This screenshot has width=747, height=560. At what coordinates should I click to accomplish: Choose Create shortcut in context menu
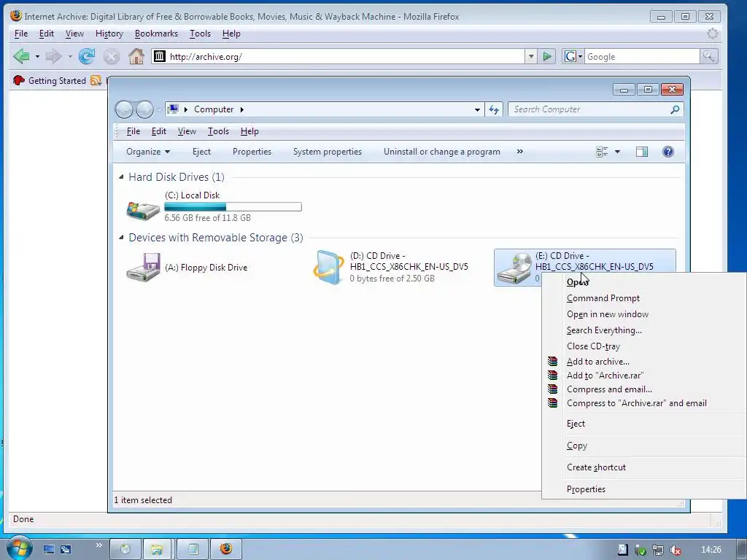click(x=643, y=467)
